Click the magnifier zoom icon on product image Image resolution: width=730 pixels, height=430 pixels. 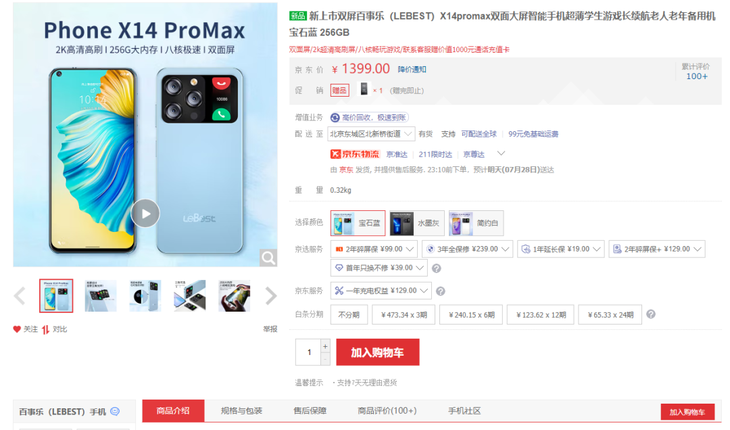pos(268,257)
